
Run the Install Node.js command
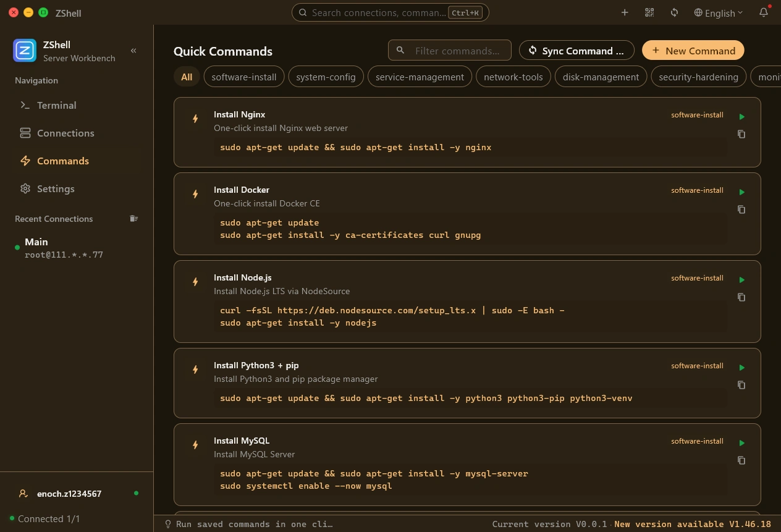point(742,280)
